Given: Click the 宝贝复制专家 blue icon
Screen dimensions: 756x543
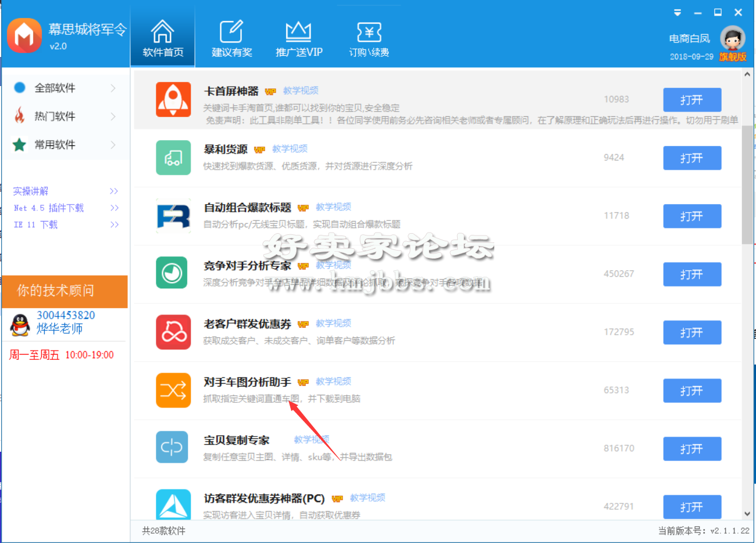Looking at the screenshot, I should [172, 447].
